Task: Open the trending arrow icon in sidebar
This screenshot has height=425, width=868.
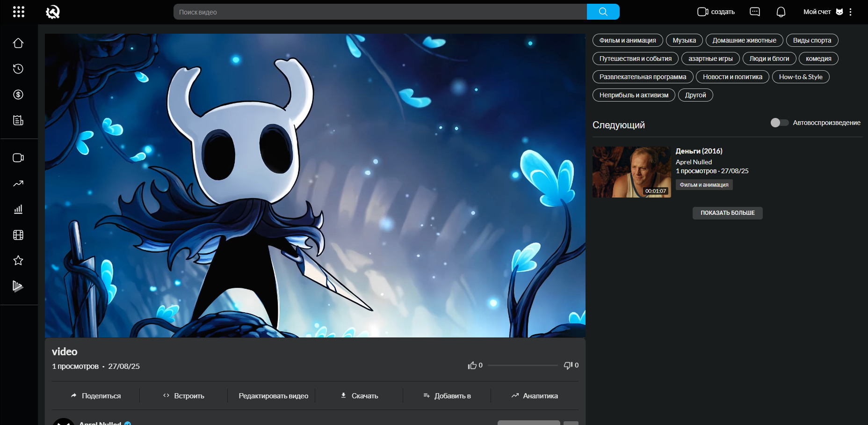Action: point(18,183)
